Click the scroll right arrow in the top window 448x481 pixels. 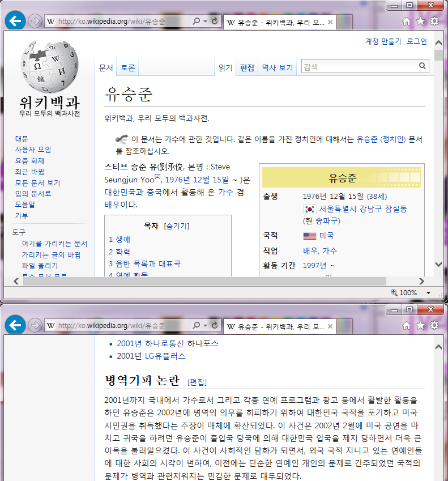click(421, 282)
